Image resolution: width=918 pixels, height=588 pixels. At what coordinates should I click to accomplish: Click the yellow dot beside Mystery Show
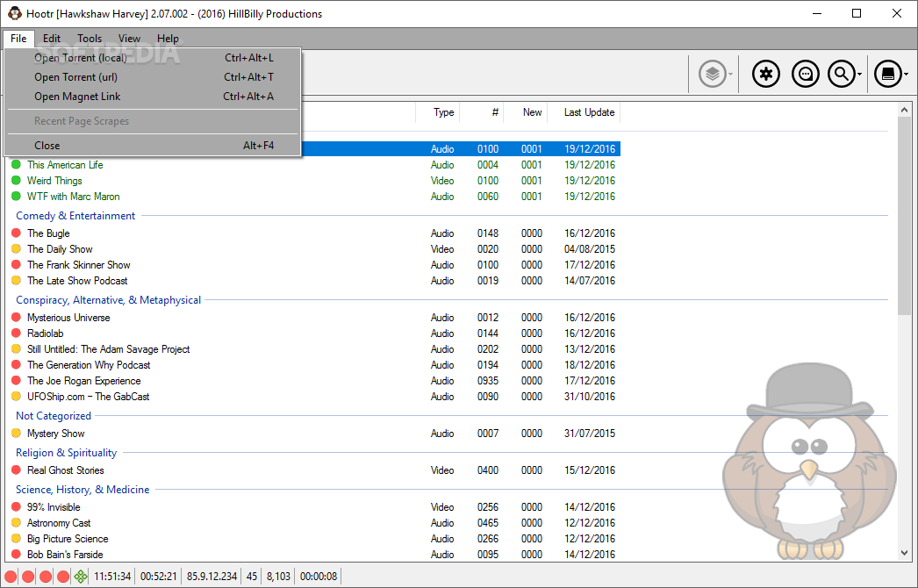click(16, 434)
